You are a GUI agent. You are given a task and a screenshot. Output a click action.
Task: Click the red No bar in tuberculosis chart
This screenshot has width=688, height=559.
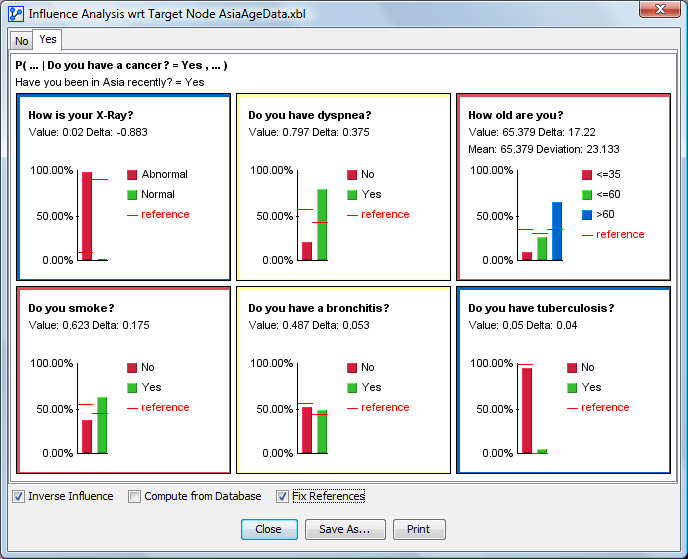pyautogui.click(x=526, y=411)
